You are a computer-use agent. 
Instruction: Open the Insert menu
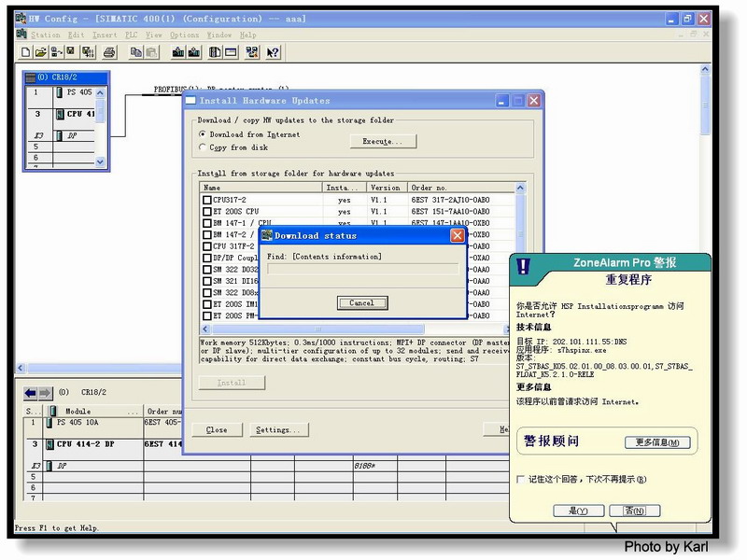[x=105, y=35]
